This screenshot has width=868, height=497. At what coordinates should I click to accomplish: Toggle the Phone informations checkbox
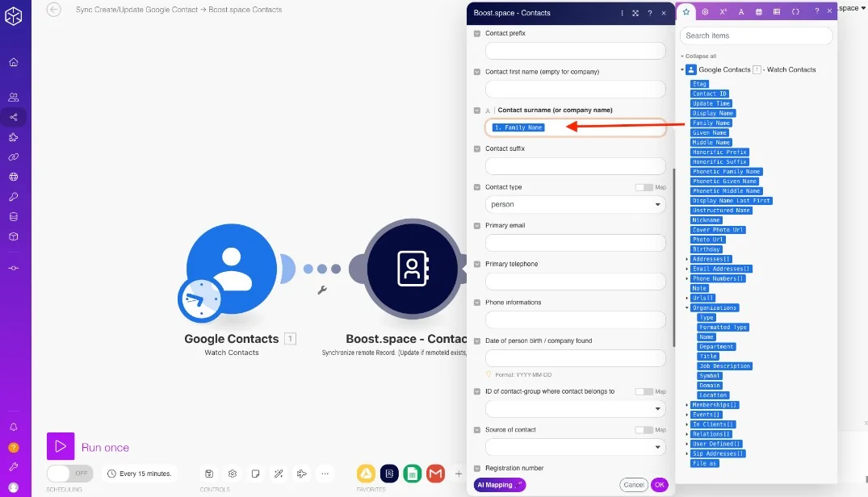pos(477,303)
